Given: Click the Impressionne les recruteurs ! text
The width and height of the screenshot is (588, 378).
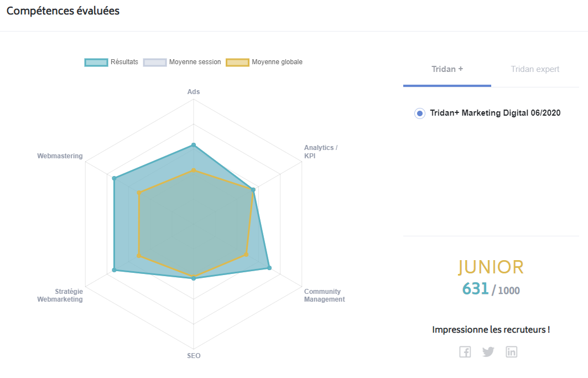Looking at the screenshot, I should 491,330.
